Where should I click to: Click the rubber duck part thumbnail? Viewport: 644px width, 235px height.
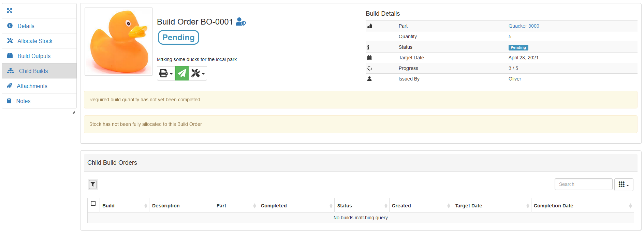(x=119, y=42)
